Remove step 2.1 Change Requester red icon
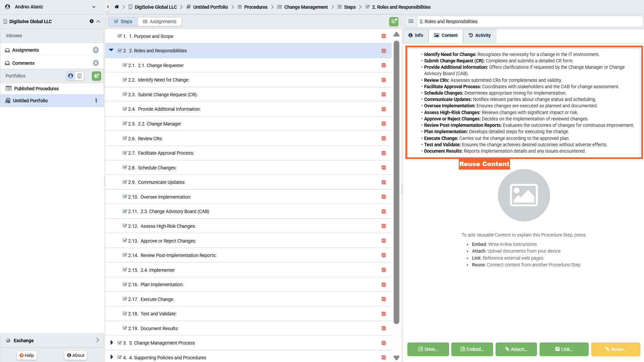 [384, 65]
